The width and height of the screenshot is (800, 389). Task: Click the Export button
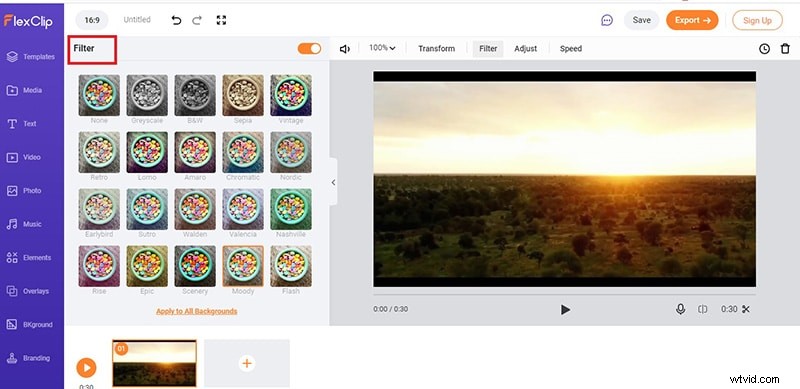[x=692, y=20]
